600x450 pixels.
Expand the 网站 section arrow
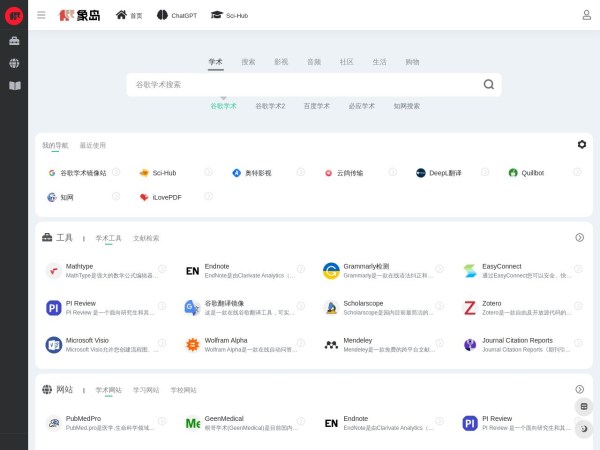(x=579, y=389)
